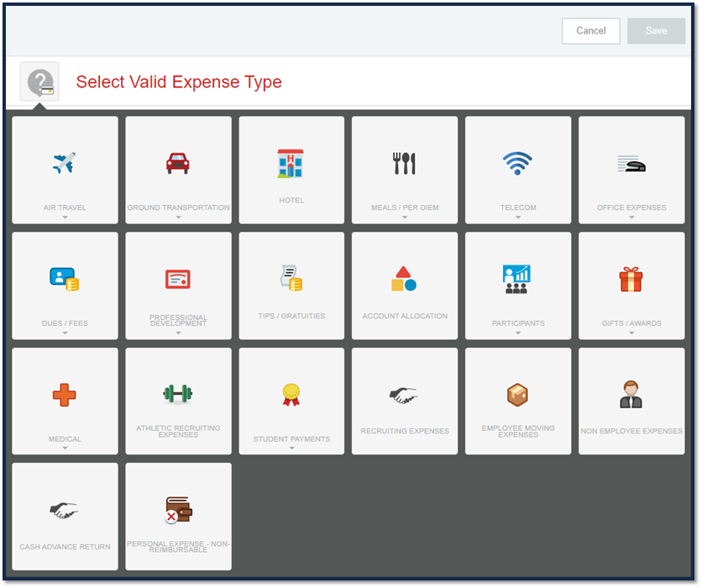
Task: Pick the Hotel building icon
Action: click(x=291, y=164)
